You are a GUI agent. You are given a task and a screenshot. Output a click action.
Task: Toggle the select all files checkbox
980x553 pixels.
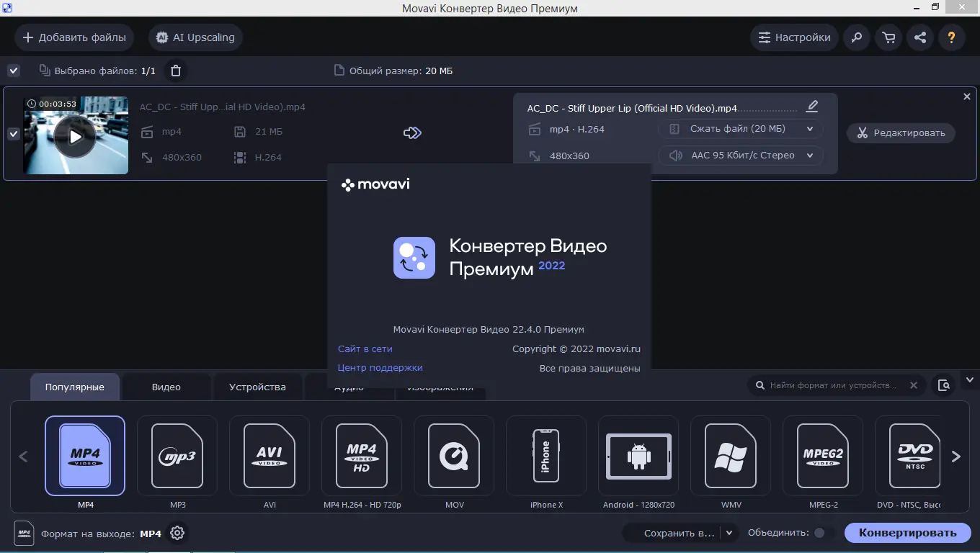pos(13,71)
